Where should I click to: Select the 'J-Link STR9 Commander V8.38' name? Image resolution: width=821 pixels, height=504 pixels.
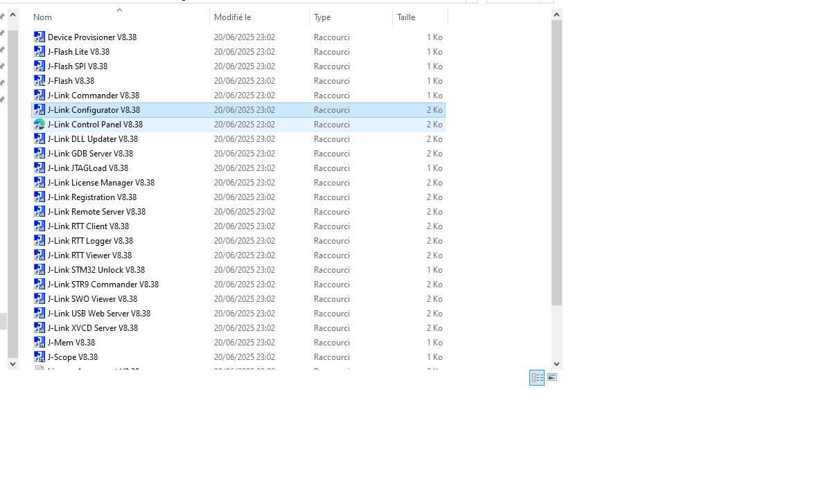103,285
